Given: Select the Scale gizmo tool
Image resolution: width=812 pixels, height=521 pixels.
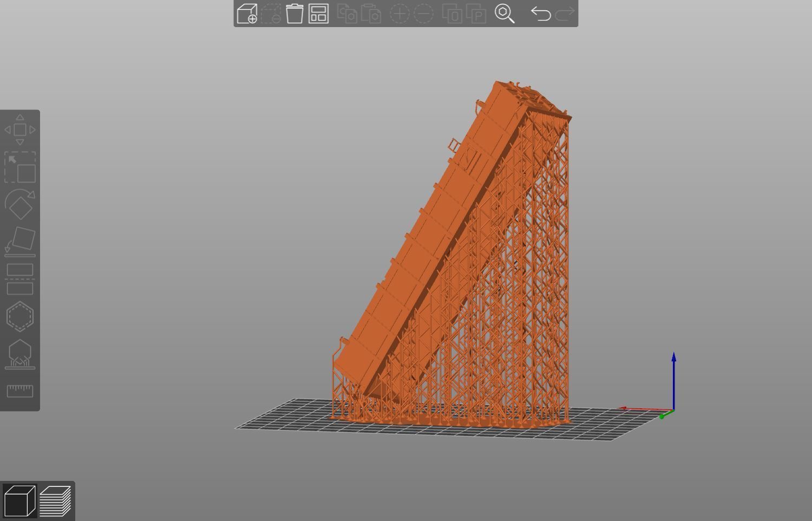Looking at the screenshot, I should click(x=20, y=167).
